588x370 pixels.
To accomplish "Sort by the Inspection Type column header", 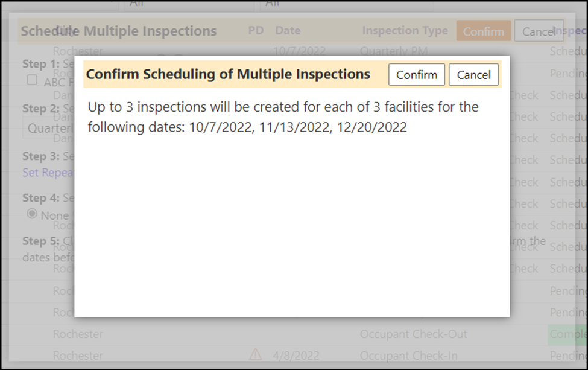I will pyautogui.click(x=405, y=30).
